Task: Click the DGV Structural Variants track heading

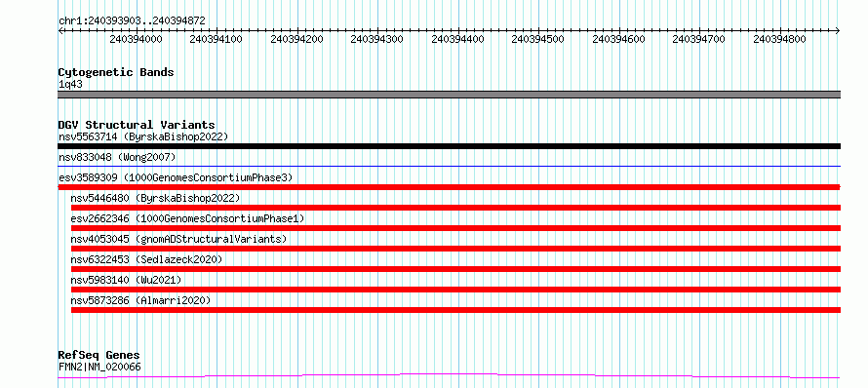Action: coord(137,125)
